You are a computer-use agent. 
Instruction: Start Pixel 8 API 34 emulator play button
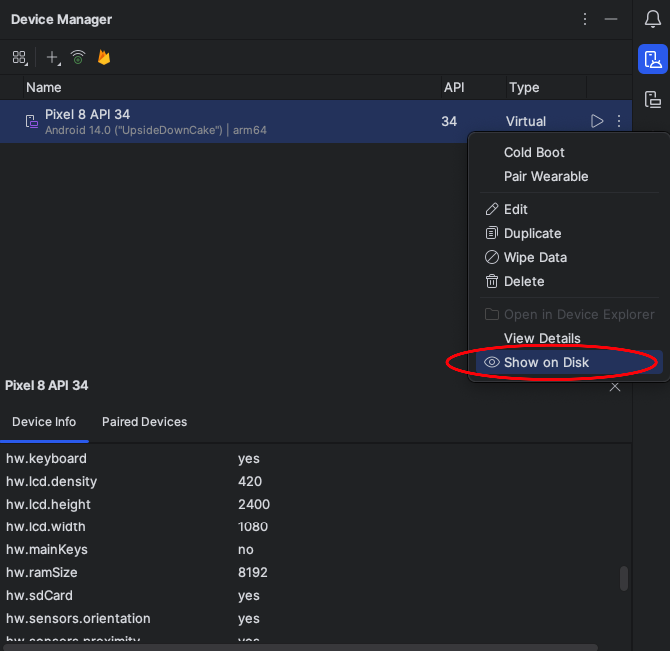pyautogui.click(x=597, y=121)
